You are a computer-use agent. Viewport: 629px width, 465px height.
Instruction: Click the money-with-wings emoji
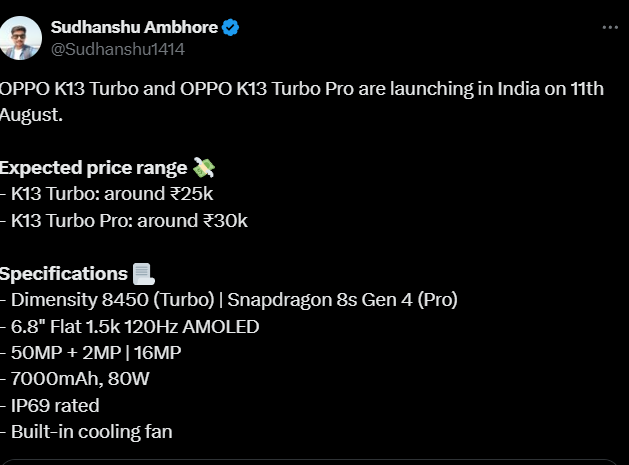tap(204, 168)
